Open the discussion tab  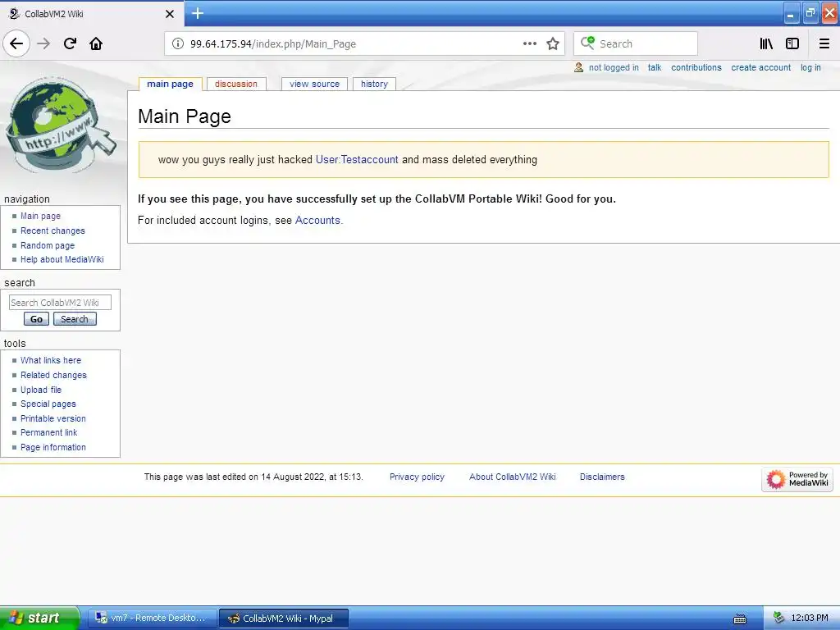(x=236, y=84)
